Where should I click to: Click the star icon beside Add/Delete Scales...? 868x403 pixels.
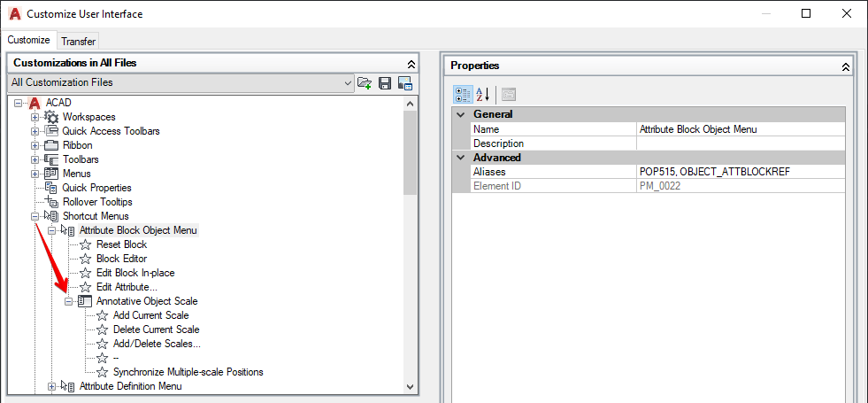tap(102, 344)
